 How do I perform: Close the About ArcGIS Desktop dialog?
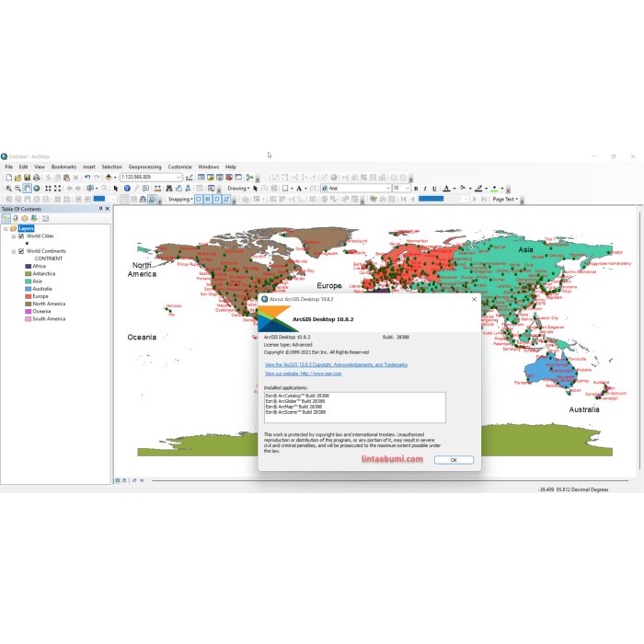[475, 299]
